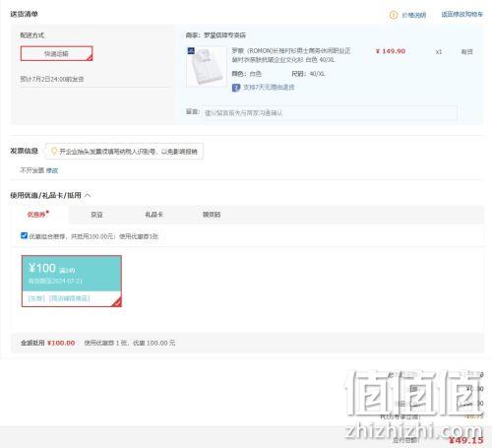Open 返回修改购物车 link

(x=461, y=15)
